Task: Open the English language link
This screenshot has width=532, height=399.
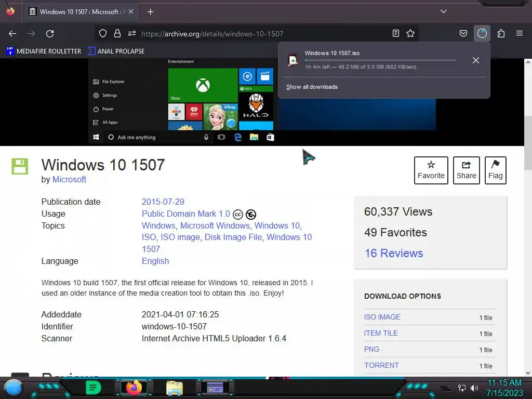Action: click(155, 261)
